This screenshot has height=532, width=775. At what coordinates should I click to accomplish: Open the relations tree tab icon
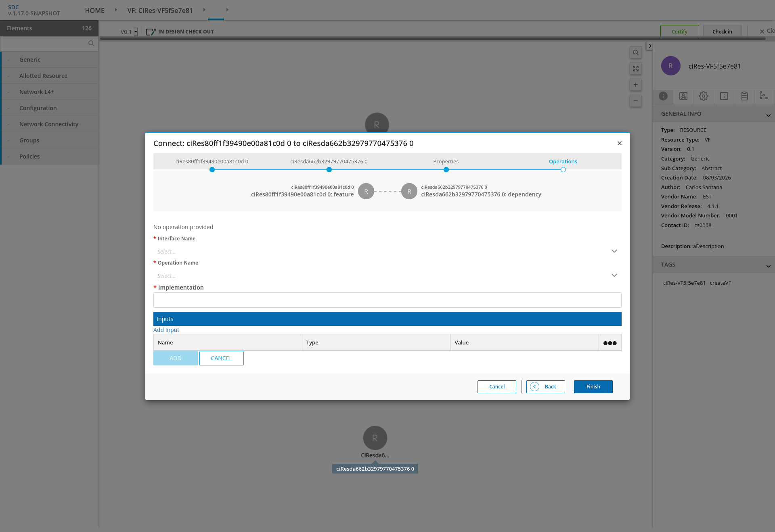763,96
